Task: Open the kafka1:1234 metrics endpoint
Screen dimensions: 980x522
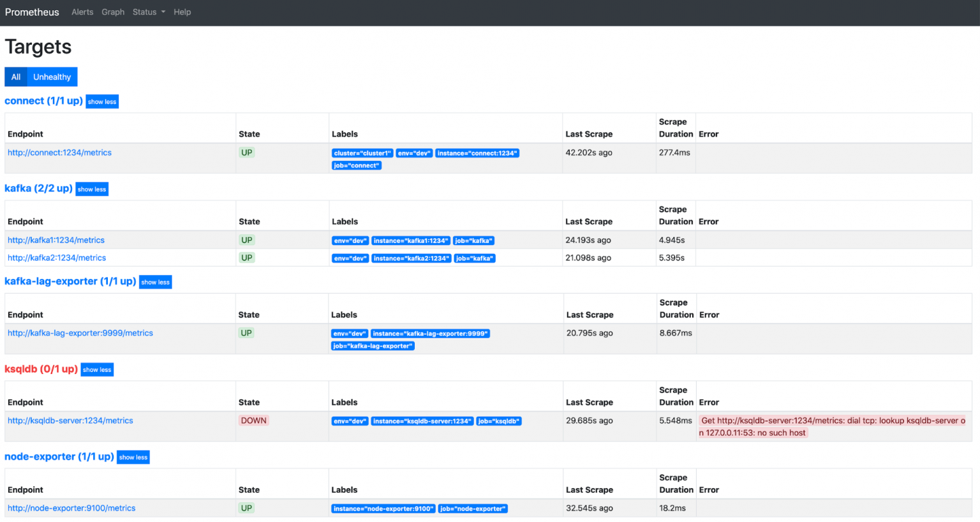Action: tap(56, 240)
